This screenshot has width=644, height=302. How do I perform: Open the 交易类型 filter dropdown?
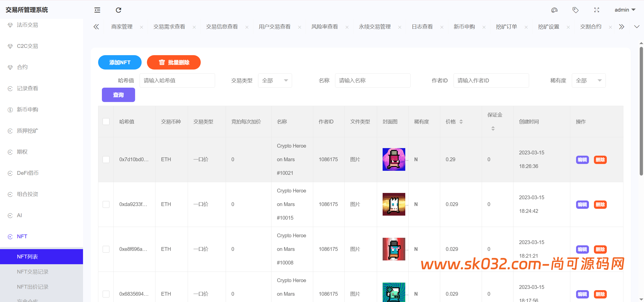pos(275,80)
